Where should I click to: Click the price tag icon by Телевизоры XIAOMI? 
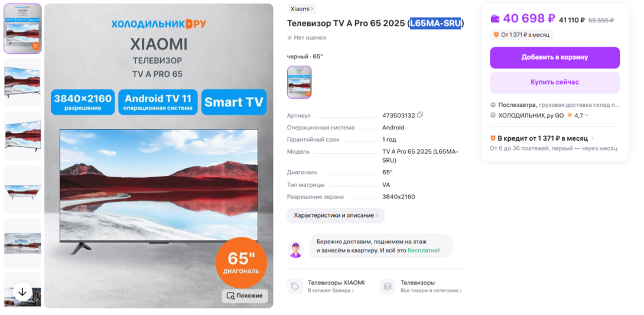[295, 286]
